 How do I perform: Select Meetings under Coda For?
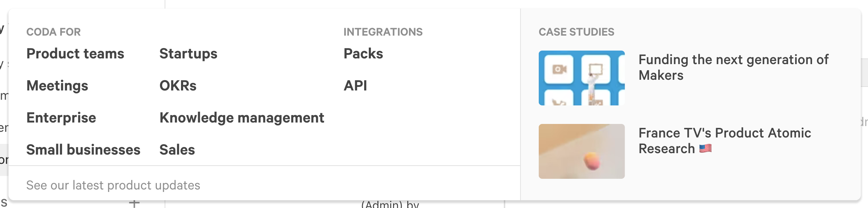tap(57, 86)
